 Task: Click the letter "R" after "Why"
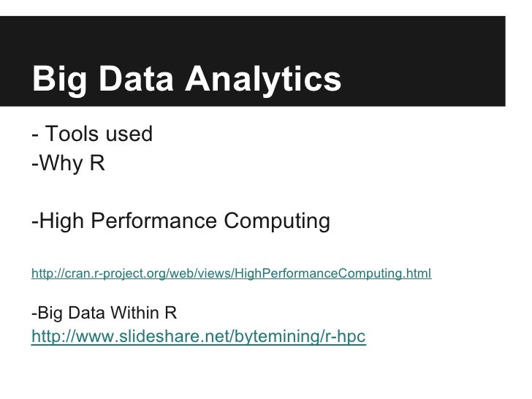(97, 163)
